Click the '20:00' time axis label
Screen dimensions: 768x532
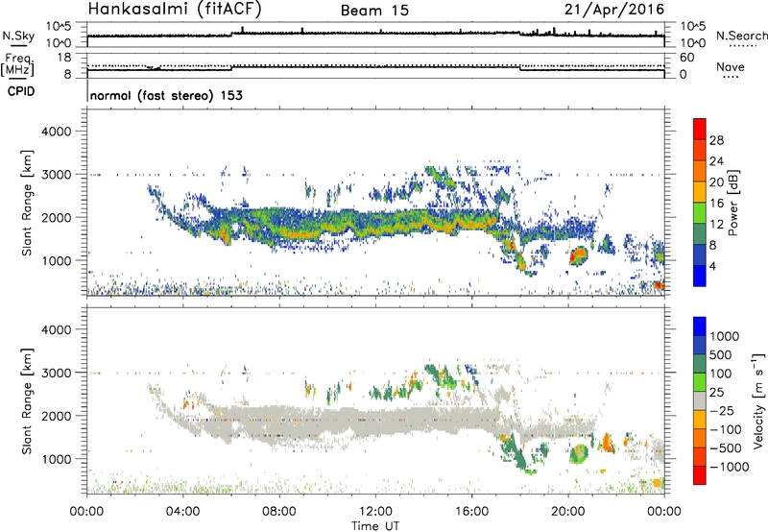(567, 512)
